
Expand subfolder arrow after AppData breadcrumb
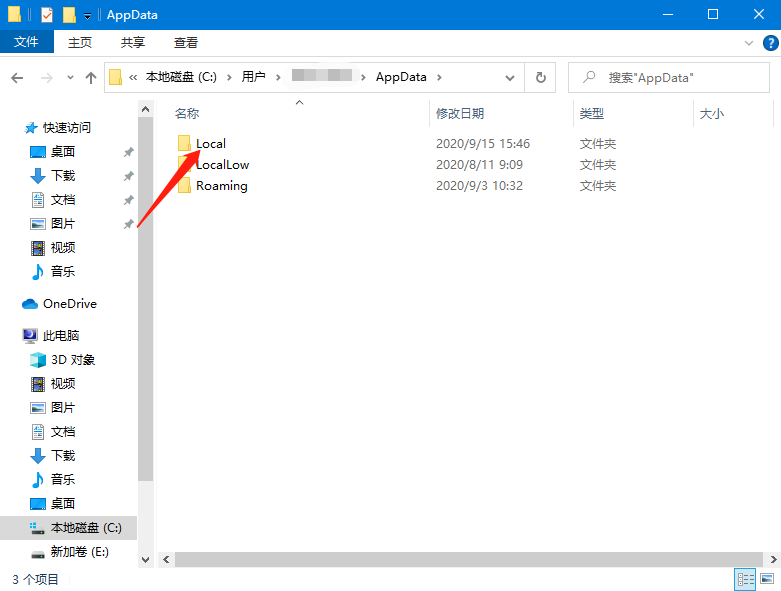pyautogui.click(x=439, y=77)
